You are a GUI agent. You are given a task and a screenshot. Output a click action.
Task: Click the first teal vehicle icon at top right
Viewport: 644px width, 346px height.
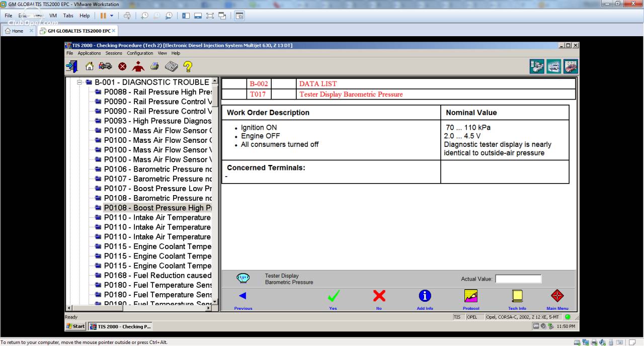pyautogui.click(x=537, y=66)
